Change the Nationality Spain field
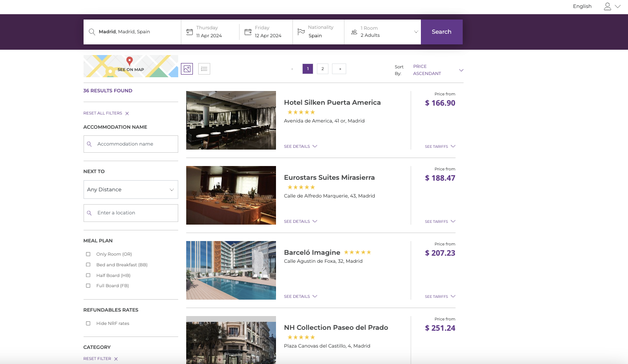 coord(318,32)
